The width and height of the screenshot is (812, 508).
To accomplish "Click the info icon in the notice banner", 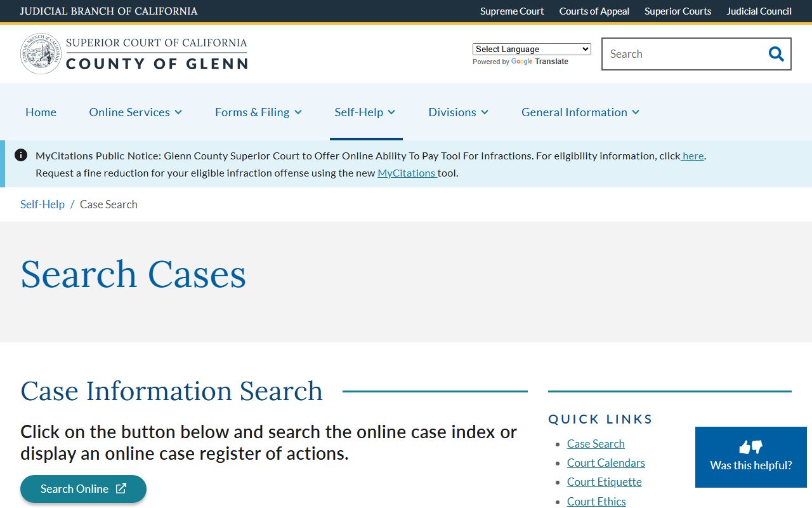I will tap(21, 155).
